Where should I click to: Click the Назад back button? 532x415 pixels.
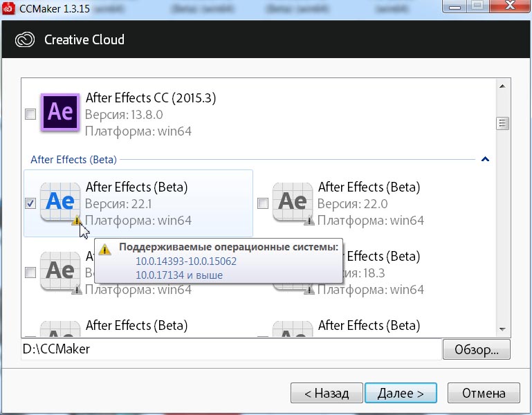click(327, 393)
